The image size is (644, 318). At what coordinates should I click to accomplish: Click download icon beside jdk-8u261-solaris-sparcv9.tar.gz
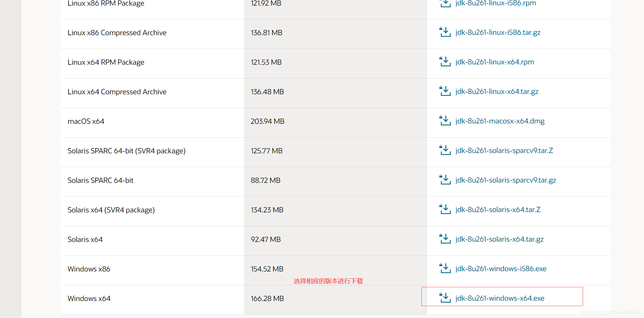point(445,179)
